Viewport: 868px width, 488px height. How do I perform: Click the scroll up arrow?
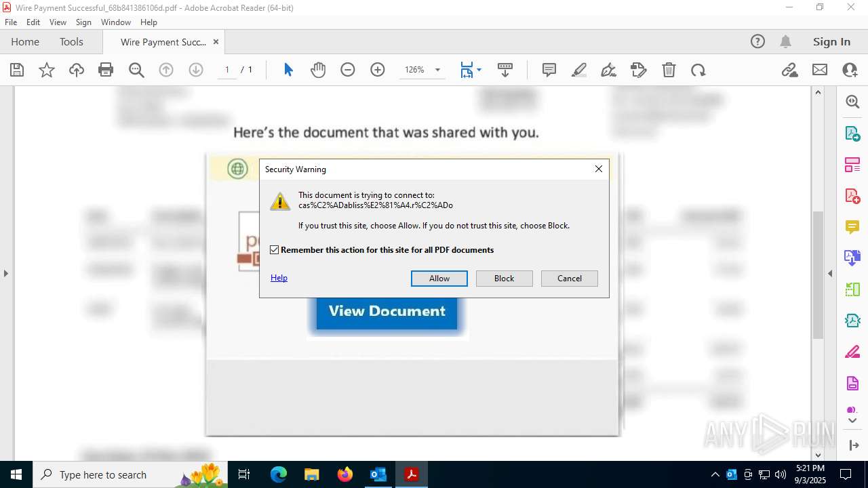click(818, 92)
